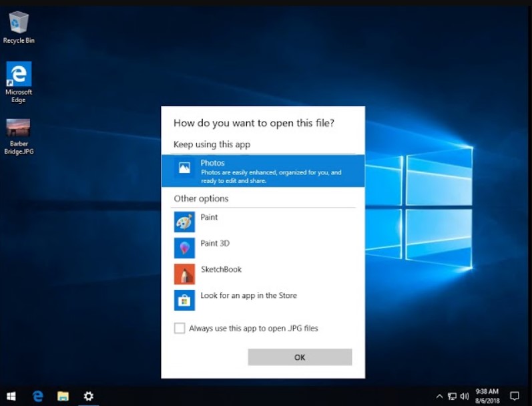
Task: Choose SketchBook from Other options
Action: (263, 274)
